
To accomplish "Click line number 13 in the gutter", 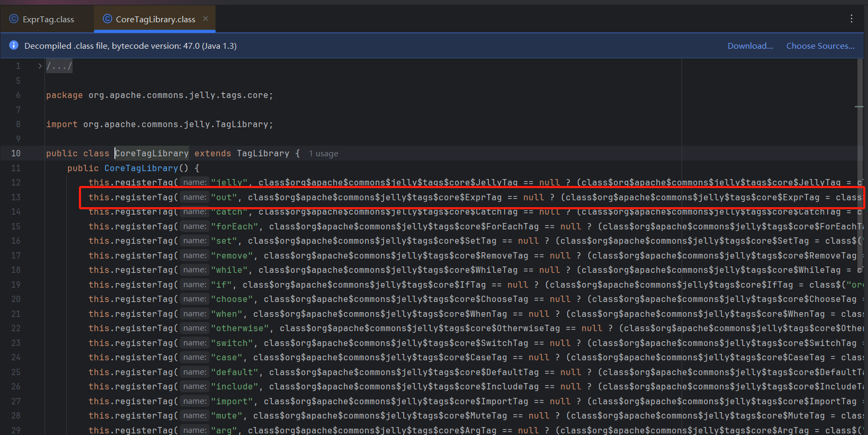I will 16,197.
